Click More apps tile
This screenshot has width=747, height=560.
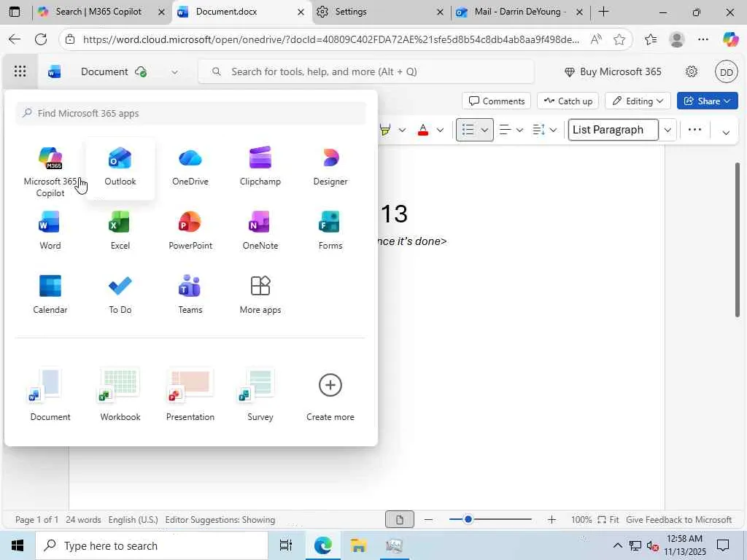(x=260, y=295)
